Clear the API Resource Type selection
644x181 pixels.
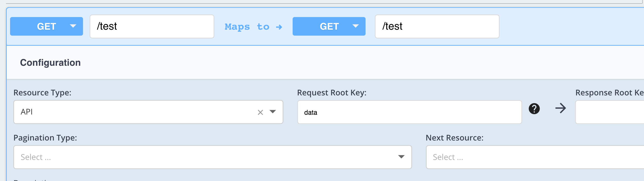click(x=260, y=112)
